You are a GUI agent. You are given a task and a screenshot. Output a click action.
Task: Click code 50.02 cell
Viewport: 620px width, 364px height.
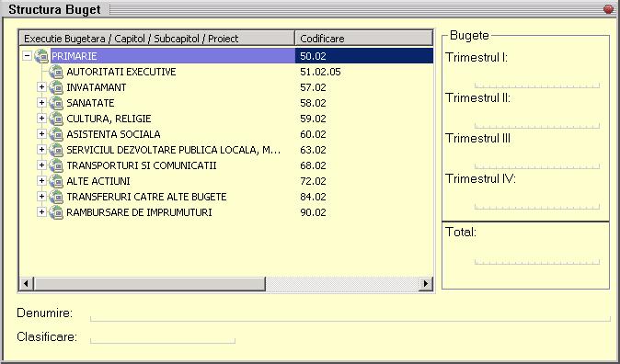point(313,56)
